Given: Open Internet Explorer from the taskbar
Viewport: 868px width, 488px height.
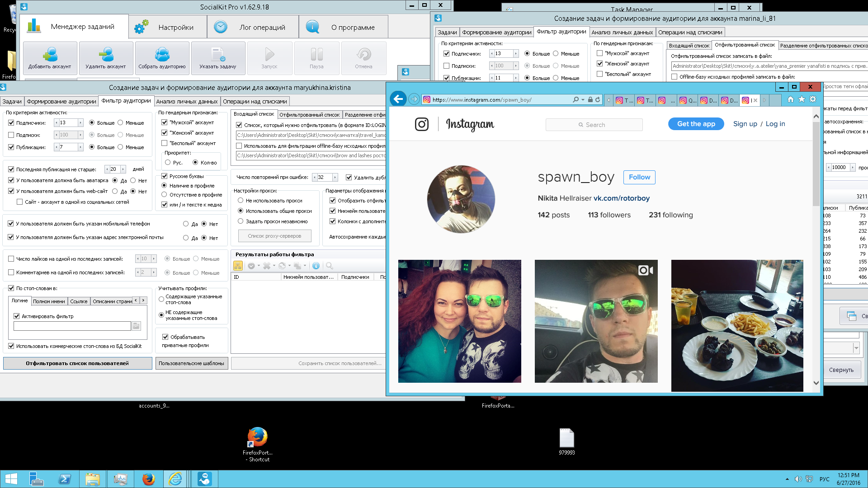Looking at the screenshot, I should pos(175,479).
